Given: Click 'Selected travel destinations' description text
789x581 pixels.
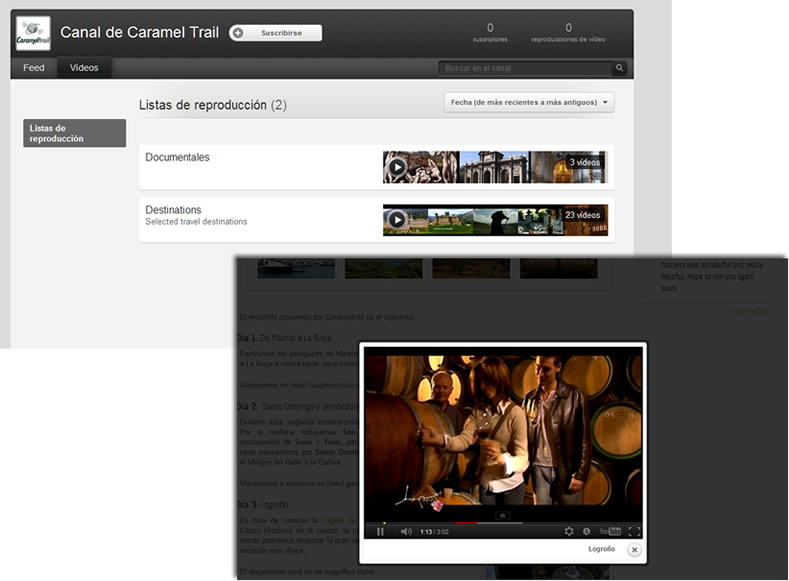Looking at the screenshot, I should [196, 222].
